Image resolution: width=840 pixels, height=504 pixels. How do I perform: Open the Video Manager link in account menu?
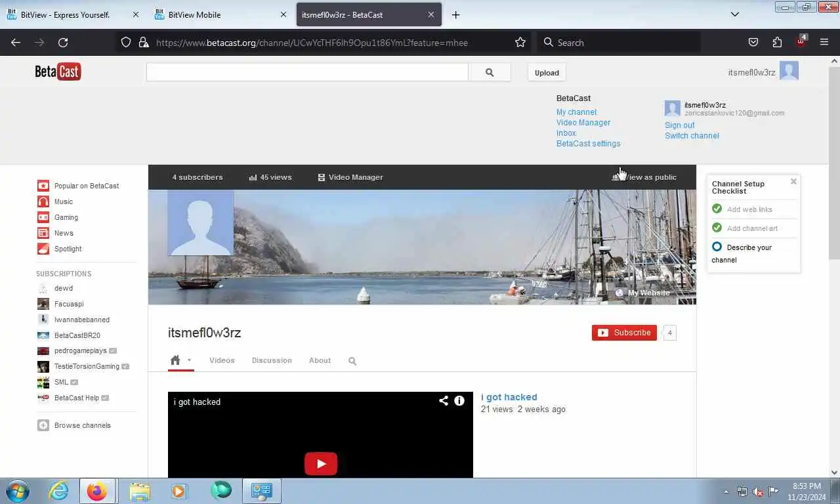583,123
